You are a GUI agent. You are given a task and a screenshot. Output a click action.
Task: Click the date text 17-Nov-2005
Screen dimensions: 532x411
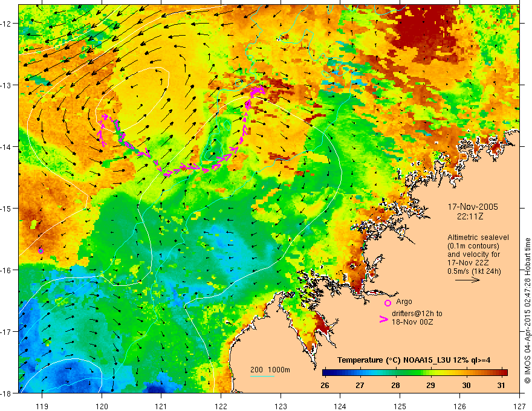tap(473, 207)
